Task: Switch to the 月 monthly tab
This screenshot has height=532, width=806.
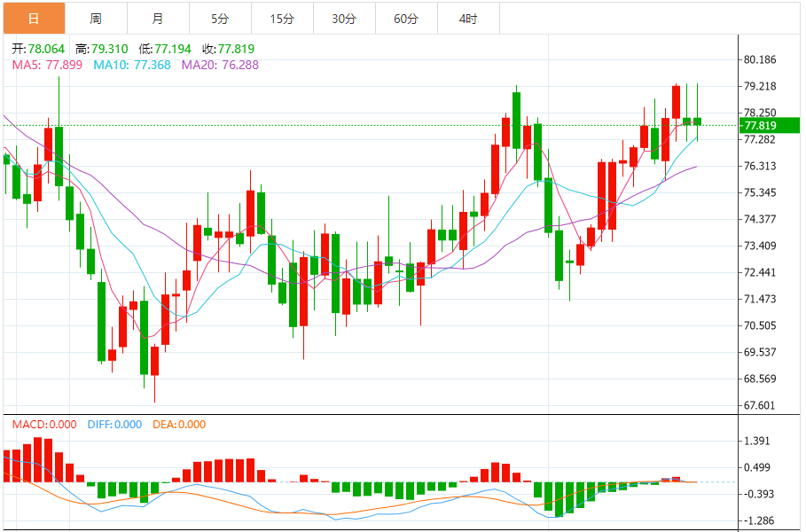Action: pos(159,19)
